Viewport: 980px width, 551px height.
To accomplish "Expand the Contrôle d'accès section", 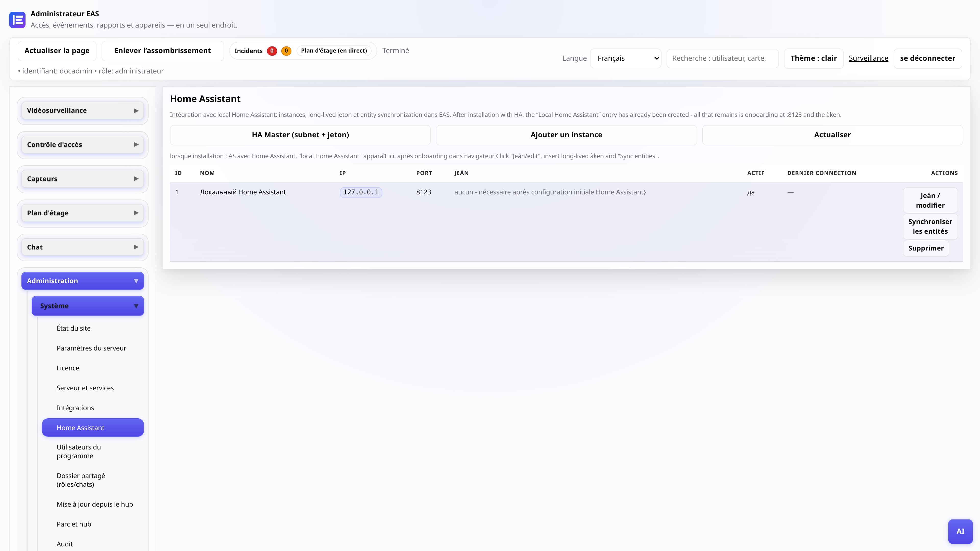I will 82,144.
